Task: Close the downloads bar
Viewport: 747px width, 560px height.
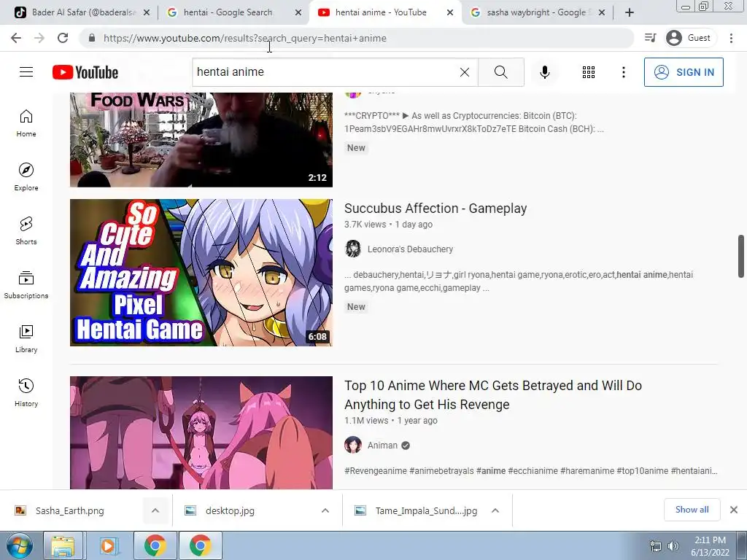Action: [x=734, y=510]
